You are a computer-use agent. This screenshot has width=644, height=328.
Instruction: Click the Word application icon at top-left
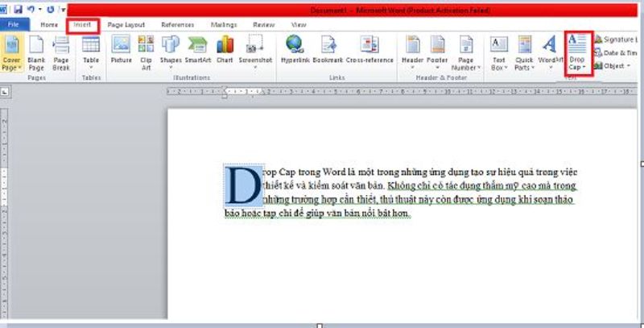tap(4, 9)
